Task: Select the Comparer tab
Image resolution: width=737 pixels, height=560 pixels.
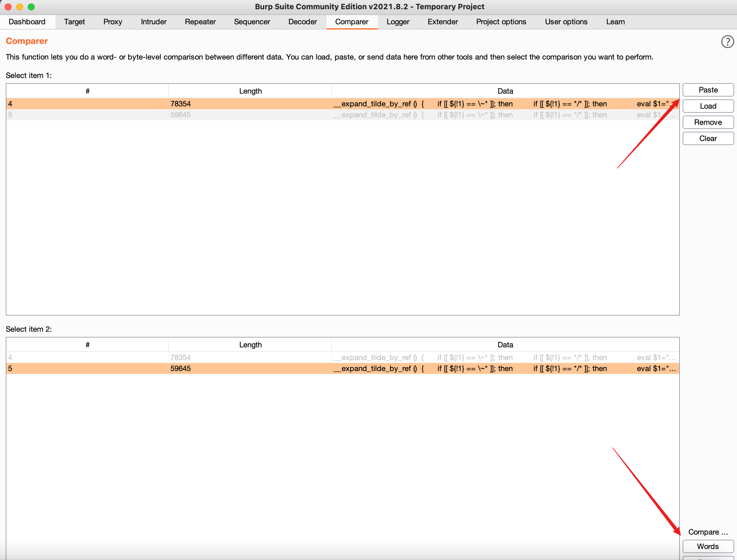Action: click(352, 22)
